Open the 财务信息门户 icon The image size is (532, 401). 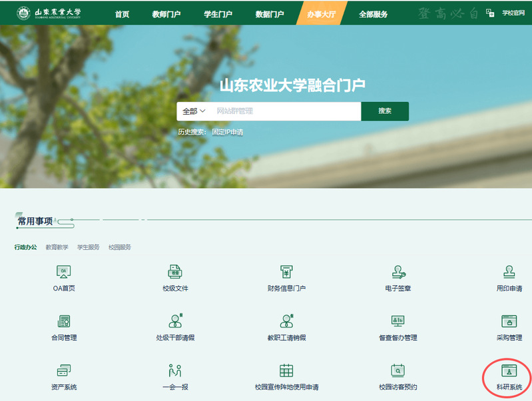point(286,272)
